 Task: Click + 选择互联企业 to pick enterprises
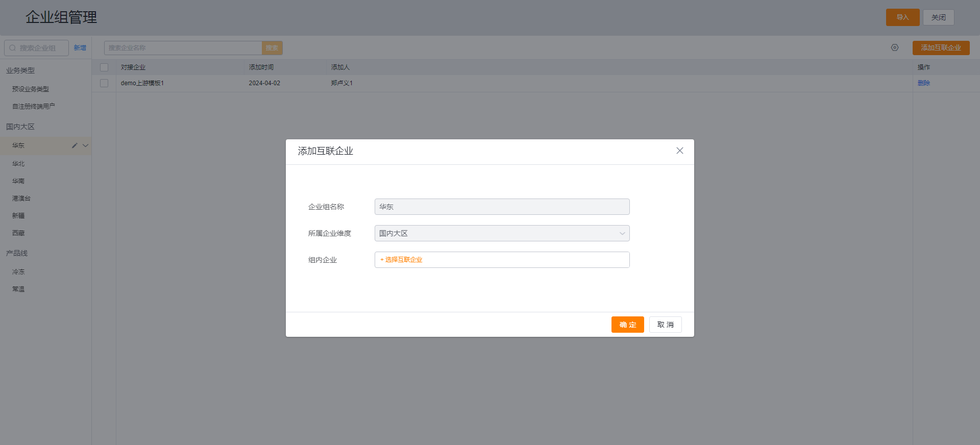tap(402, 260)
